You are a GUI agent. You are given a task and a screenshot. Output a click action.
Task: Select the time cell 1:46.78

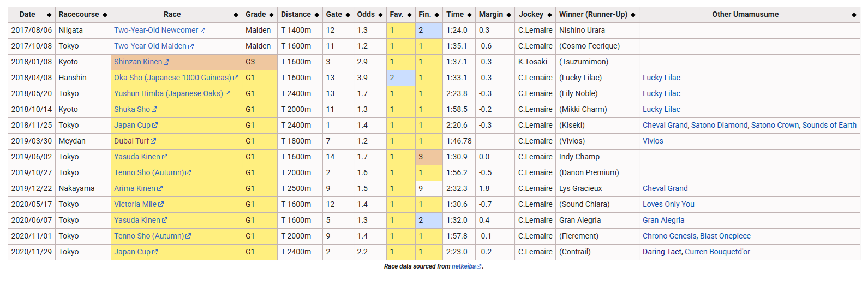click(459, 141)
